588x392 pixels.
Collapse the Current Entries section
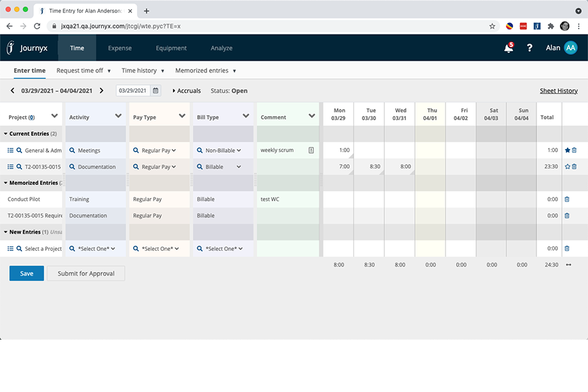click(6, 134)
